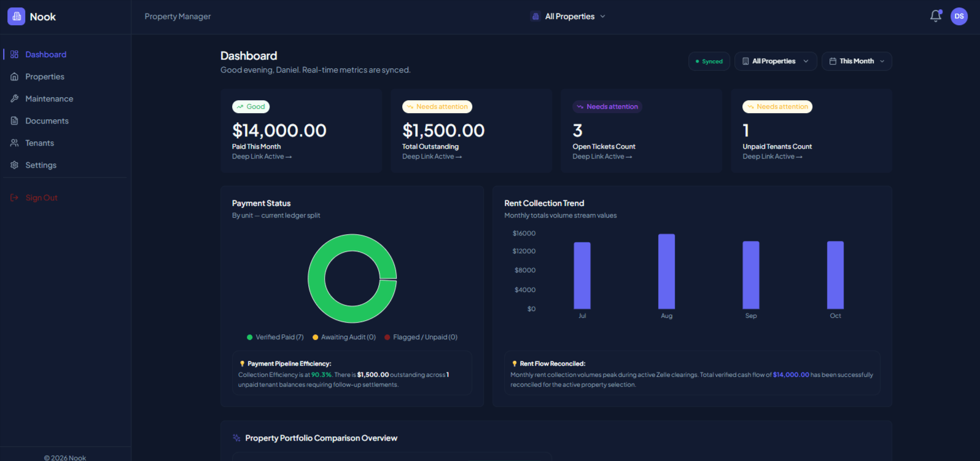Sign Out of the account

click(x=42, y=197)
